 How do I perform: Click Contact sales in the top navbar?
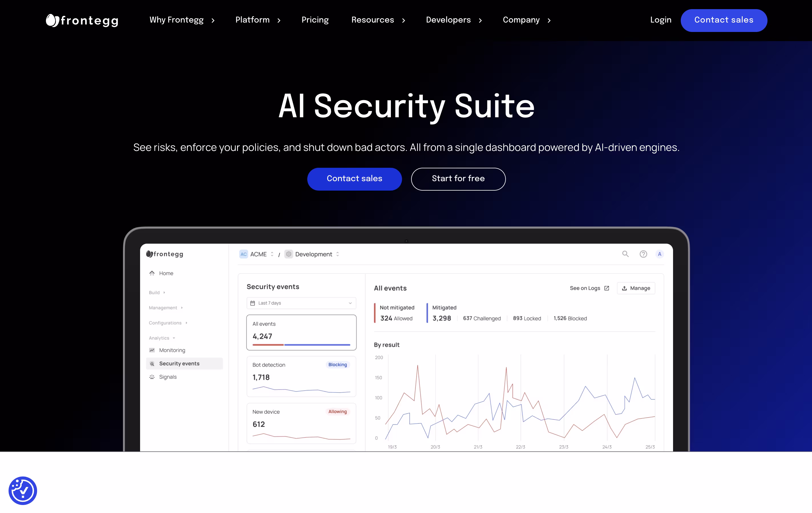point(724,20)
